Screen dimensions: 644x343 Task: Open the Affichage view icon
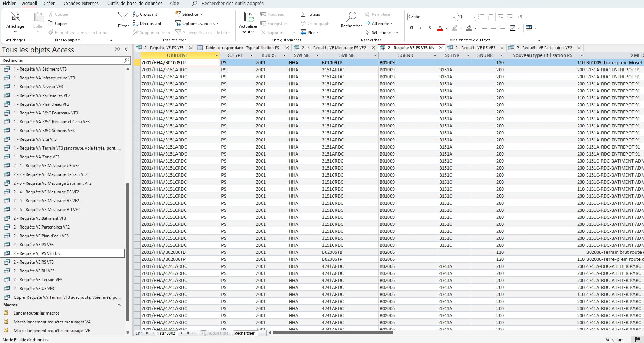[x=15, y=17]
